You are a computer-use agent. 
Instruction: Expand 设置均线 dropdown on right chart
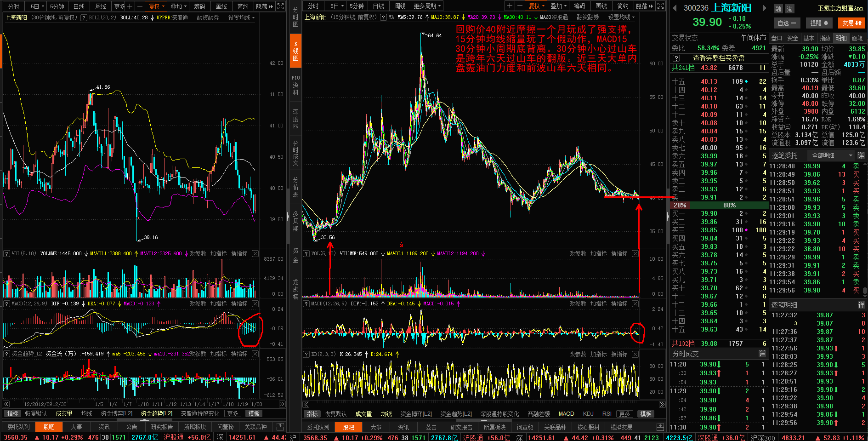[x=621, y=17]
